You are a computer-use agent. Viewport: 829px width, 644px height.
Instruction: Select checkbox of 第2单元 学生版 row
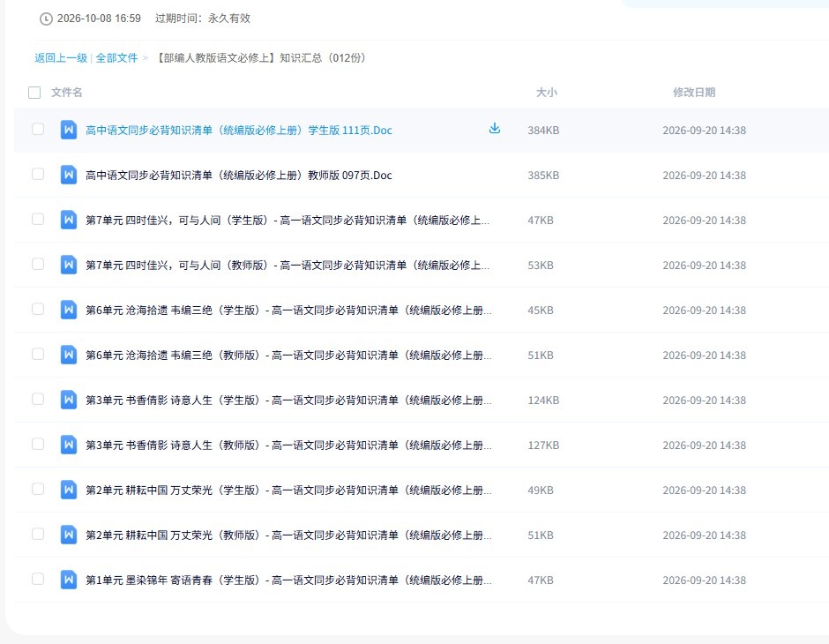(x=38, y=489)
